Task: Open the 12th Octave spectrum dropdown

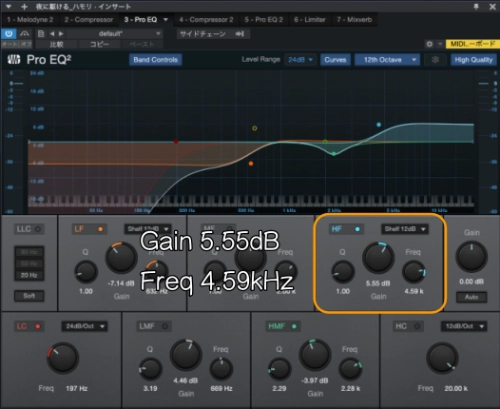Action: pos(387,60)
